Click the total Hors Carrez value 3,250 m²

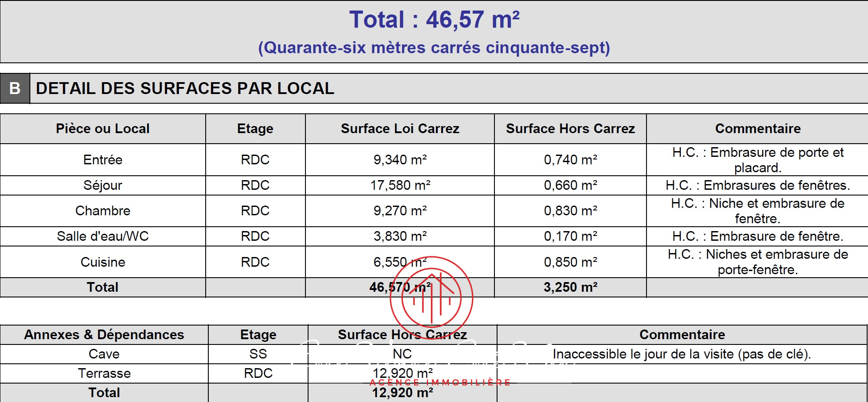pyautogui.click(x=570, y=287)
